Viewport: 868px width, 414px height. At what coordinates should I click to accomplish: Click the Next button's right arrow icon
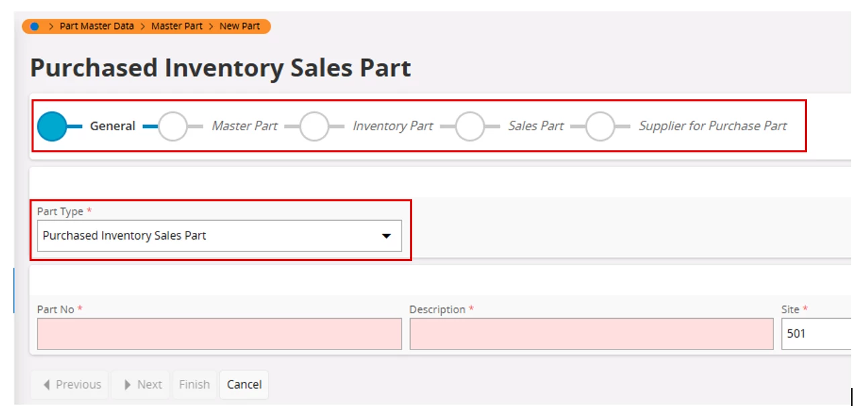coord(128,384)
